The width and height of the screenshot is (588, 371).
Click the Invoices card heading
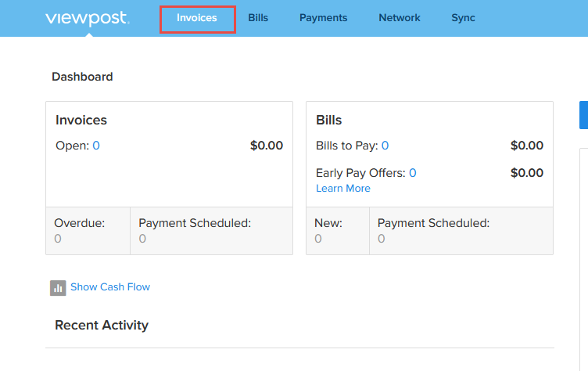click(81, 121)
